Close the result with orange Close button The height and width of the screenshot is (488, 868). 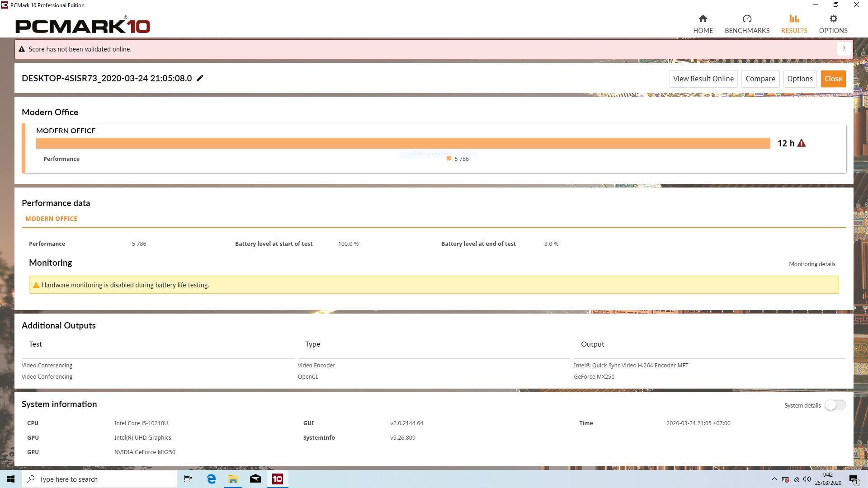pos(833,79)
